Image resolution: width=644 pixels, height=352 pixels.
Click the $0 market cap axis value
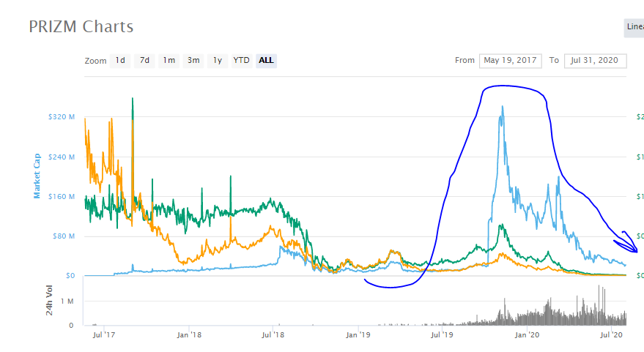[x=70, y=276]
